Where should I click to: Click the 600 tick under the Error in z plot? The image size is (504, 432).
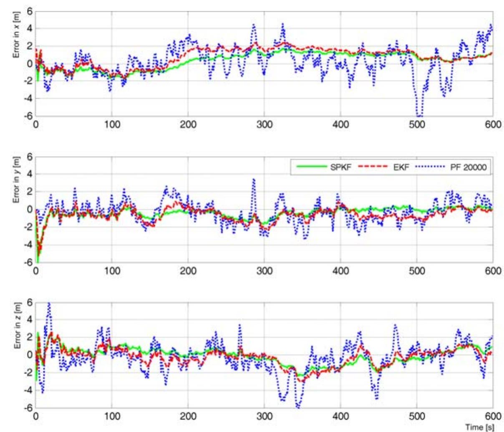click(493, 416)
